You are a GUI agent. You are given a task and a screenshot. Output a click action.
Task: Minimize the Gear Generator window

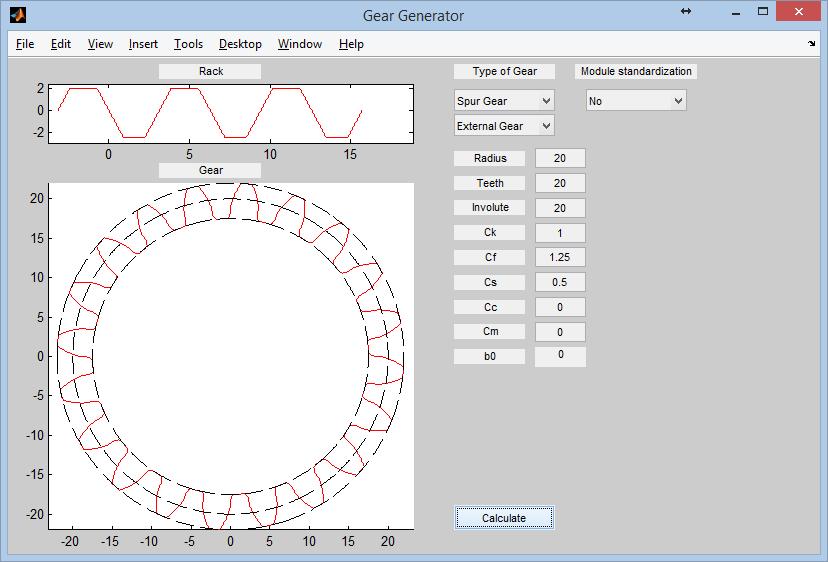pyautogui.click(x=736, y=12)
